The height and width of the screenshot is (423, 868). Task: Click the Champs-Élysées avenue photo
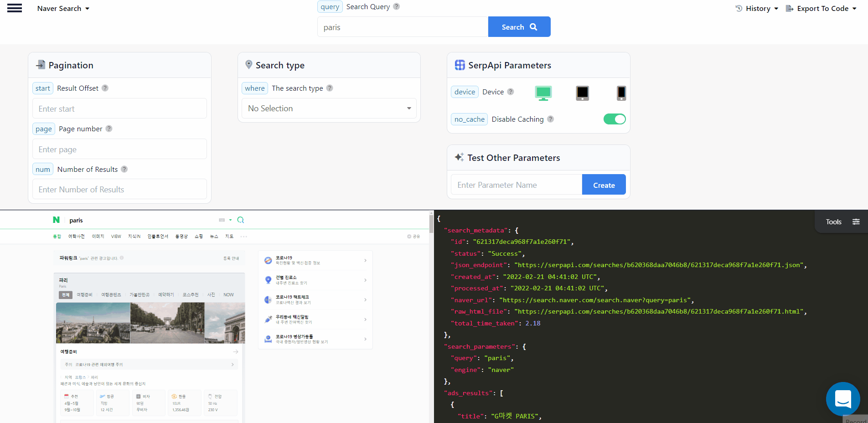click(x=167, y=323)
